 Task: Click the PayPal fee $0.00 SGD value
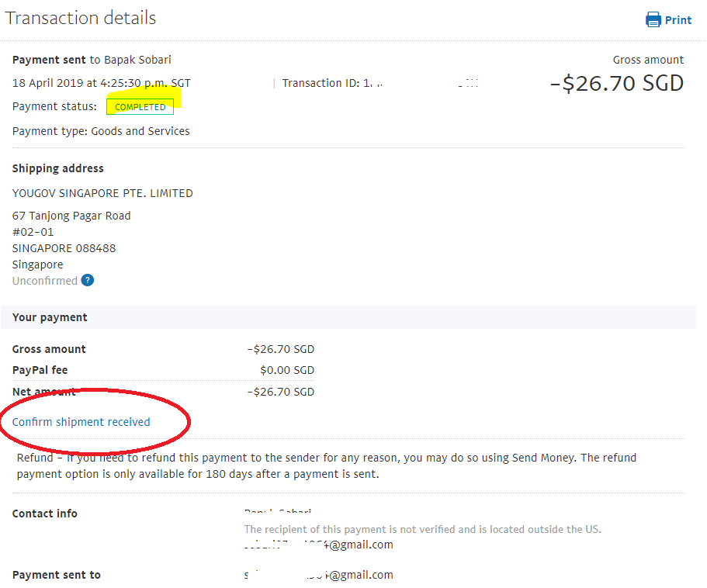(287, 370)
